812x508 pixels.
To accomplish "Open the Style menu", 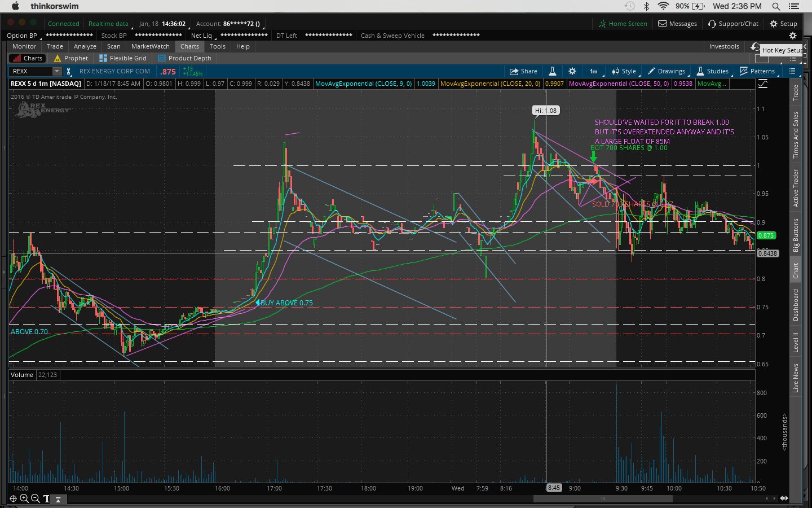I will 624,71.
